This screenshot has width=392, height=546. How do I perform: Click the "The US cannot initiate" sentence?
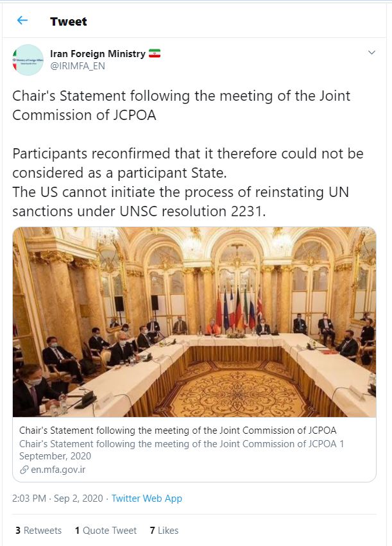pyautogui.click(x=181, y=203)
